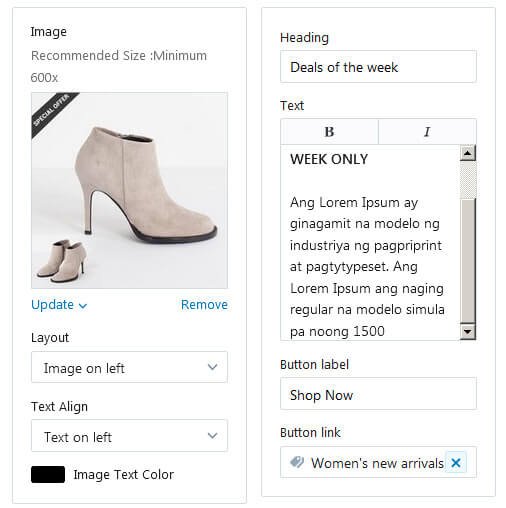Toggle bold formatting in text editor

click(329, 132)
